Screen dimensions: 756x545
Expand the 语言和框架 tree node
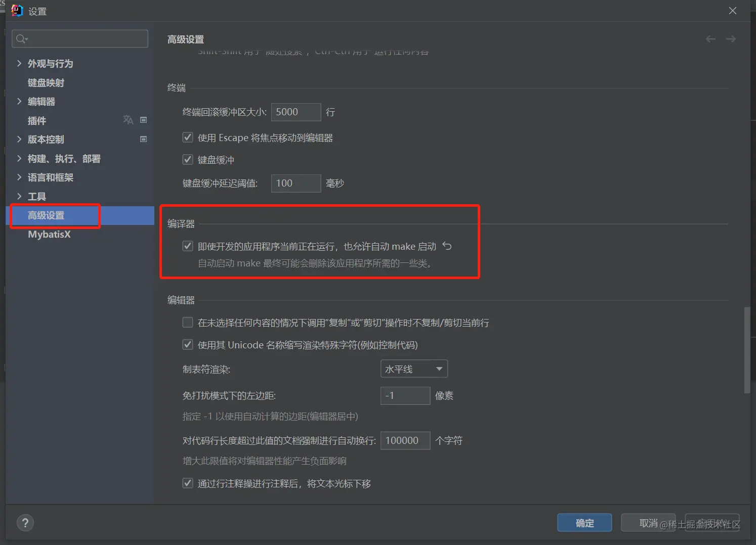pyautogui.click(x=19, y=177)
